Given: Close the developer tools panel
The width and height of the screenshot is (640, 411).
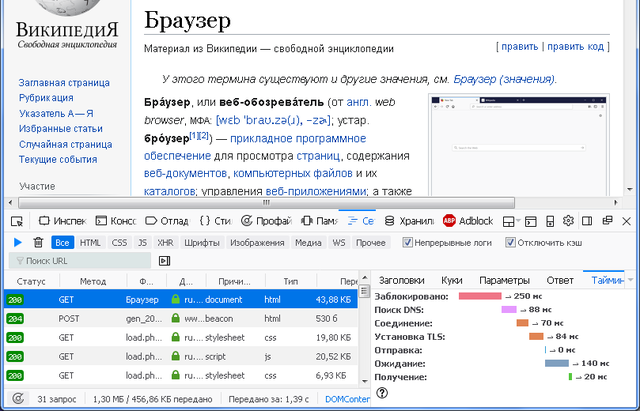Looking at the screenshot, I should 626,221.
